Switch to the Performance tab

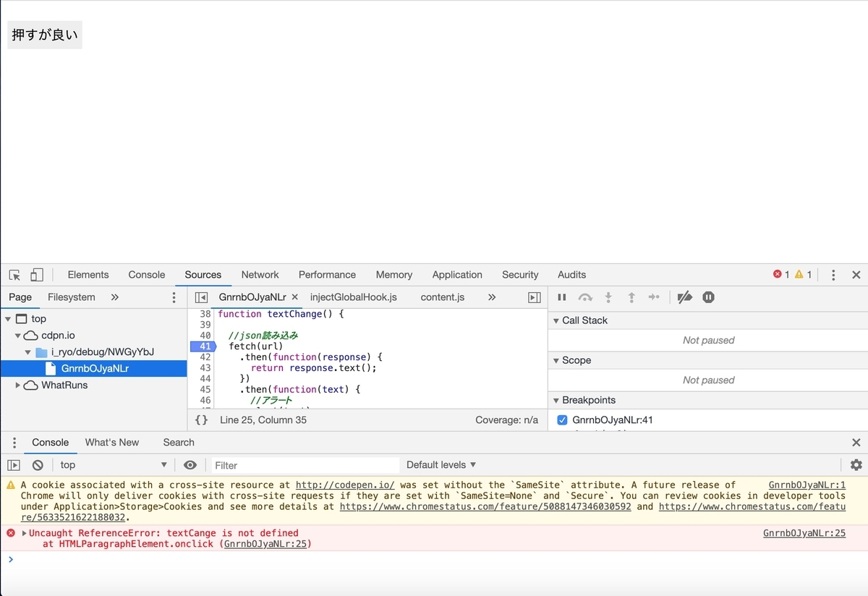[x=327, y=275]
